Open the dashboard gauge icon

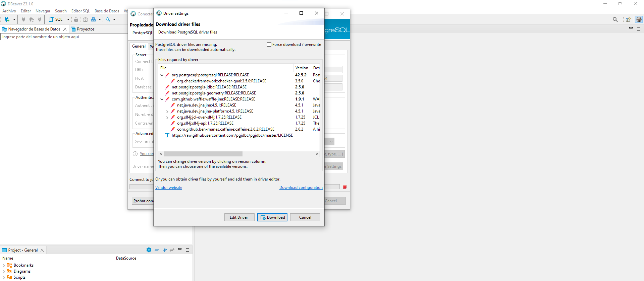click(86, 19)
